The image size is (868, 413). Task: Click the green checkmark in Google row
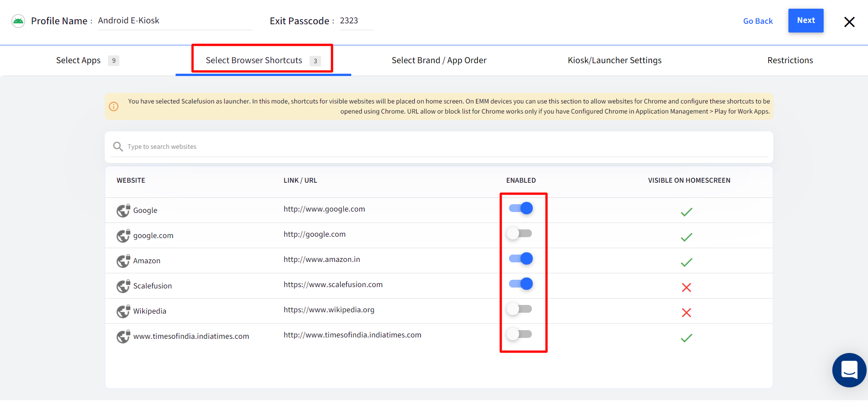tap(686, 212)
